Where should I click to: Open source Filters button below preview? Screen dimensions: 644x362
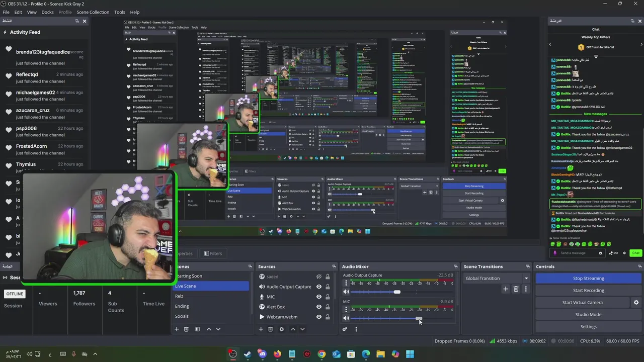(x=212, y=253)
